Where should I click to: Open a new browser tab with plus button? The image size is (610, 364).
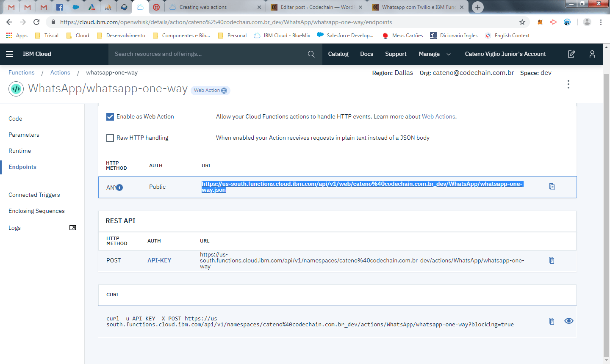point(478,7)
